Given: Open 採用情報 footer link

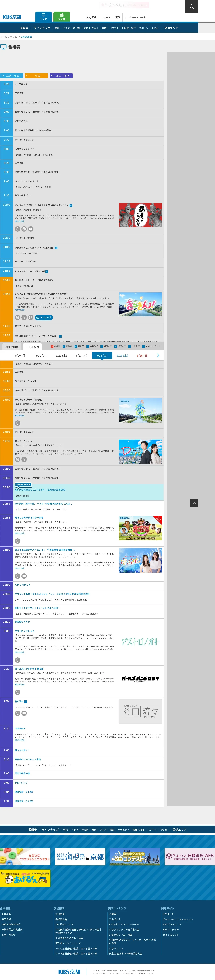Looking at the screenshot, I should pos(6,919).
